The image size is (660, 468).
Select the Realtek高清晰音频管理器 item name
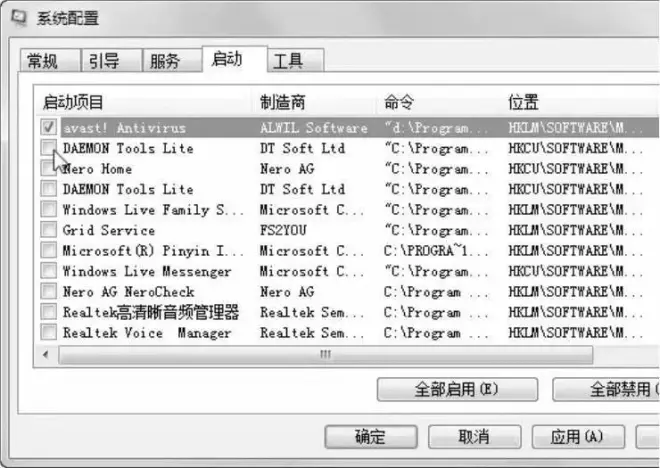tap(151, 312)
